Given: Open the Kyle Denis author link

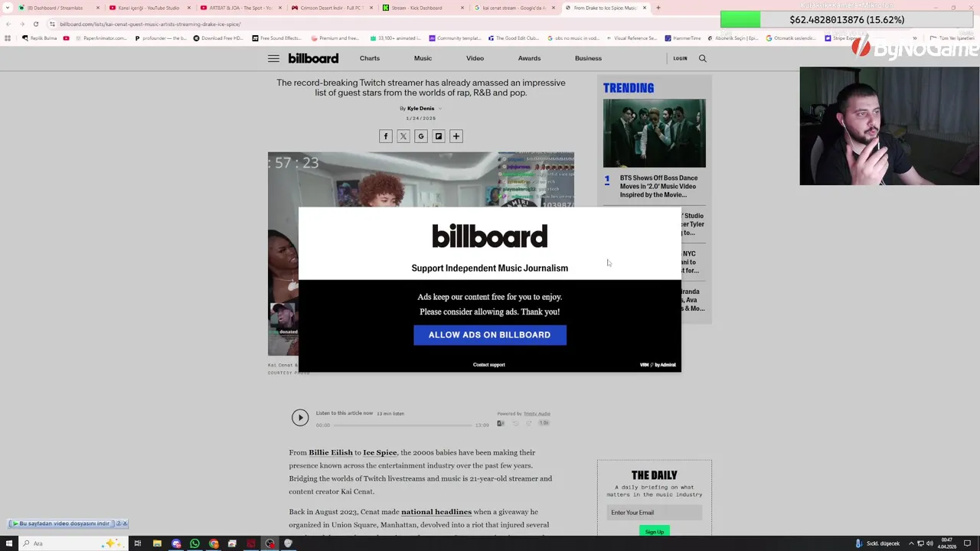Looking at the screenshot, I should click(x=420, y=109).
